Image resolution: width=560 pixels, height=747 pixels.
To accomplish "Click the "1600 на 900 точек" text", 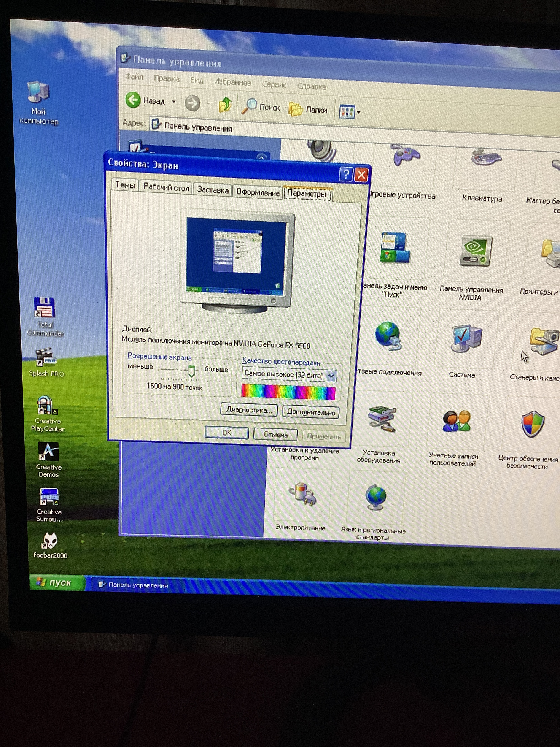I will point(175,387).
